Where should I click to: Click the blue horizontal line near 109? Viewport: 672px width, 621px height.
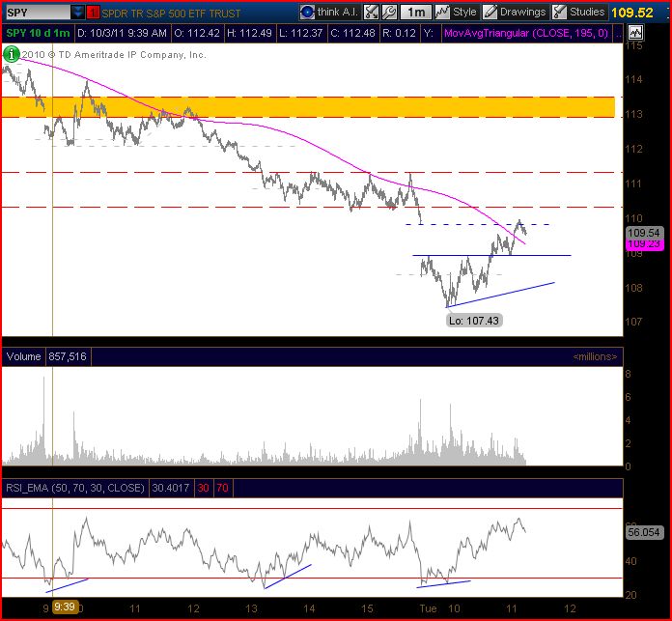point(491,255)
